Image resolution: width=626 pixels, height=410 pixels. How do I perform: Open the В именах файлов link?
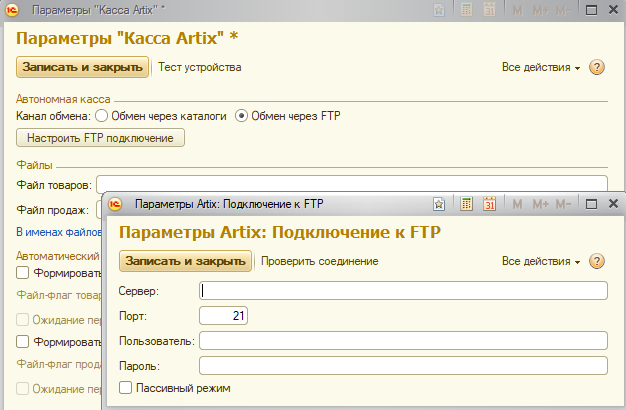(59, 232)
